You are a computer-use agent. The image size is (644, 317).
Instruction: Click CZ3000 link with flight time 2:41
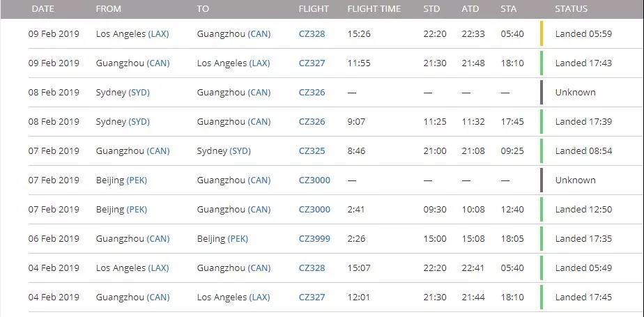(314, 210)
